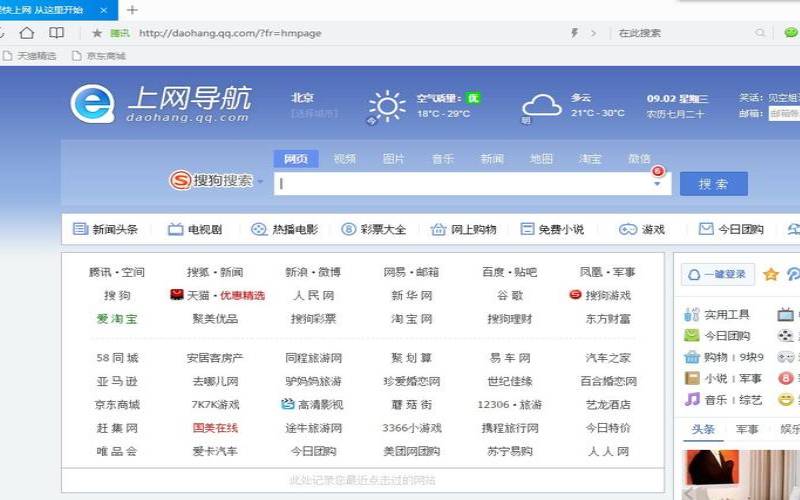The height and width of the screenshot is (500, 800).
Task: Select the 视频 search tab
Action: (344, 159)
